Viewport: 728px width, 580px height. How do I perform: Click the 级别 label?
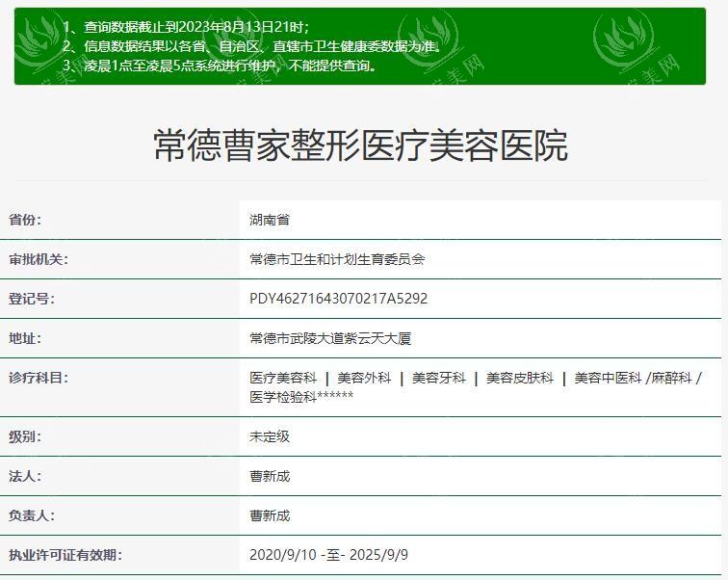[25, 436]
